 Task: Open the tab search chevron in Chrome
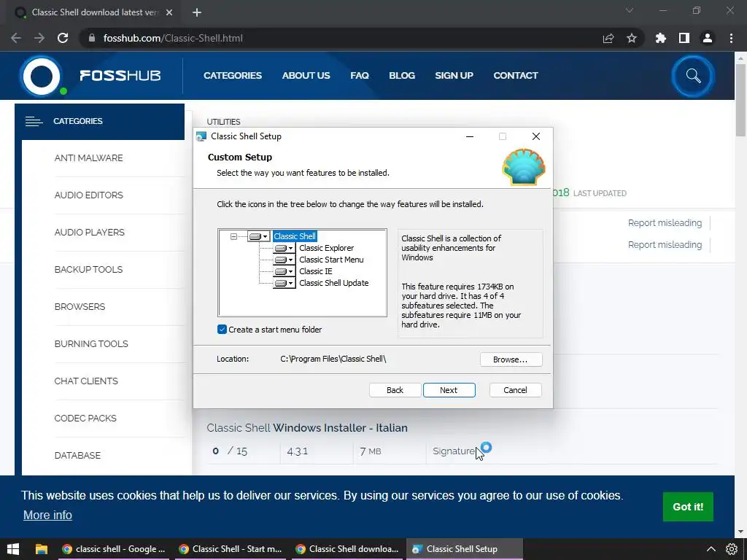click(630, 10)
